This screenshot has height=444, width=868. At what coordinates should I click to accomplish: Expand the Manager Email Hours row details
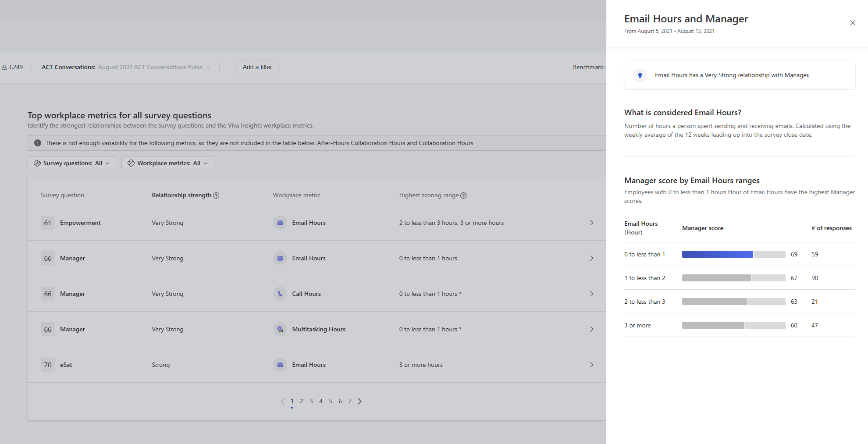click(591, 258)
